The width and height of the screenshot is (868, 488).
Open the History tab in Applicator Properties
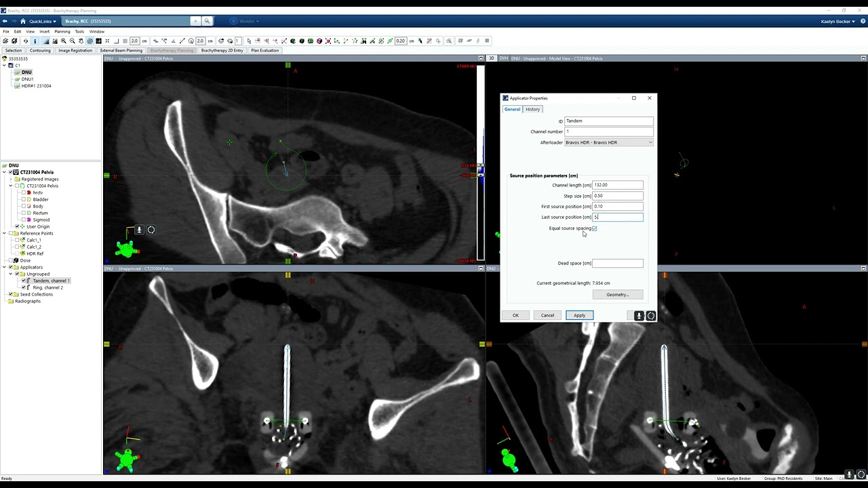click(x=533, y=109)
